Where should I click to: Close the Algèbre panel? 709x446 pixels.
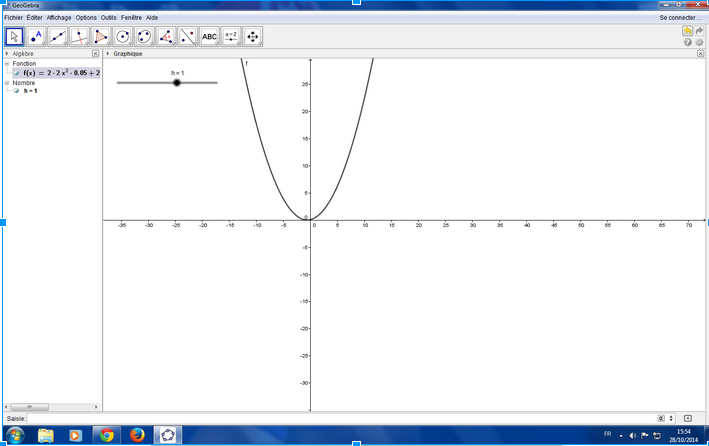coord(95,54)
